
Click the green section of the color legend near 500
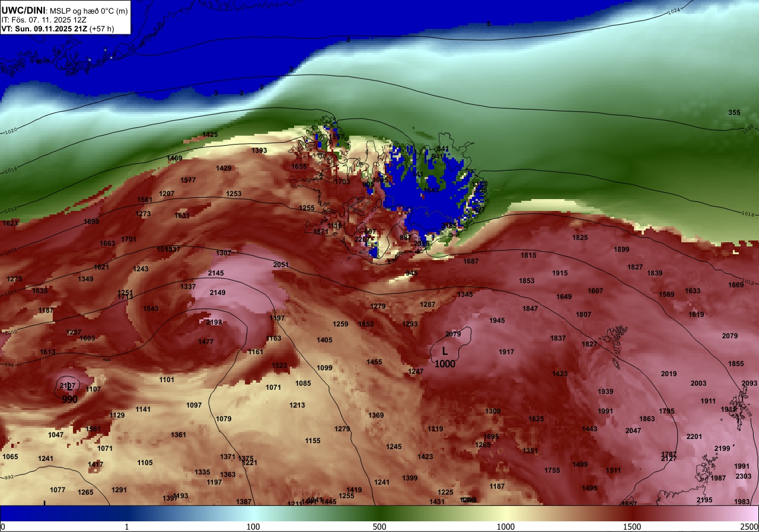click(x=379, y=513)
